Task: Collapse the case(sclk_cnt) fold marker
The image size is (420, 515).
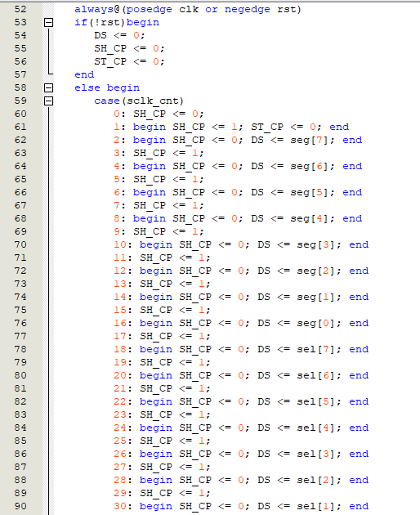Action: pyautogui.click(x=48, y=101)
